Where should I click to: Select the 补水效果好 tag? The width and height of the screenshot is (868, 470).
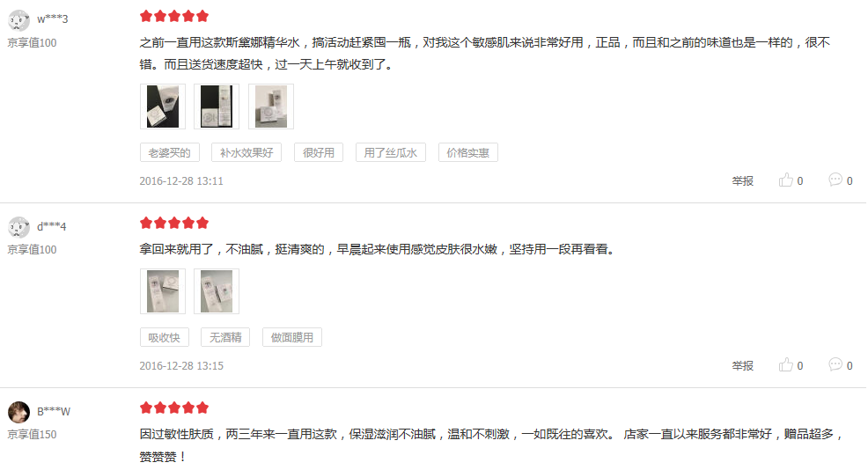(x=246, y=152)
